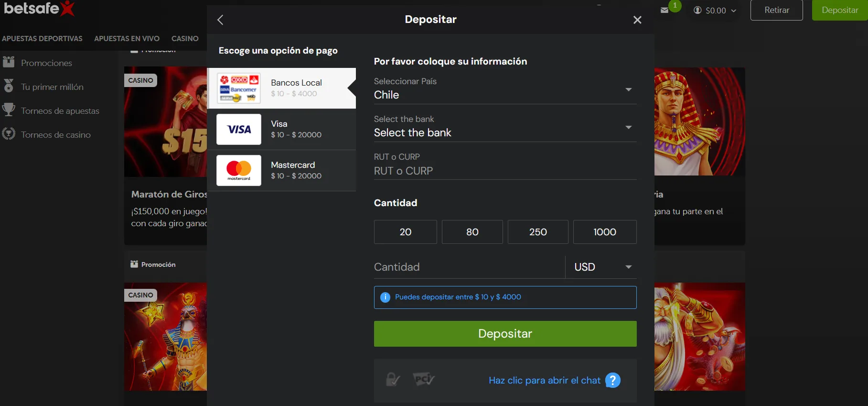Click the arrow of the bank dropdown
The width and height of the screenshot is (868, 406).
629,127
